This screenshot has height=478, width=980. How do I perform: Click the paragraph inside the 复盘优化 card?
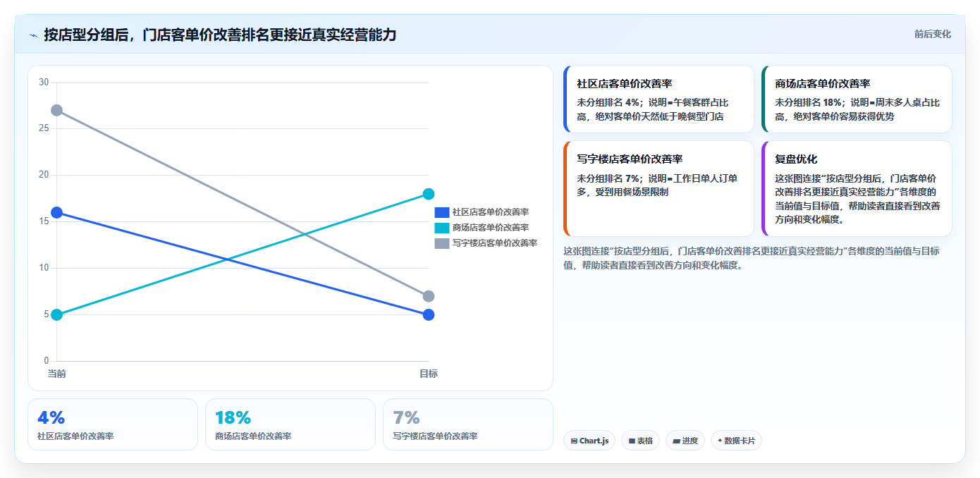click(857, 199)
